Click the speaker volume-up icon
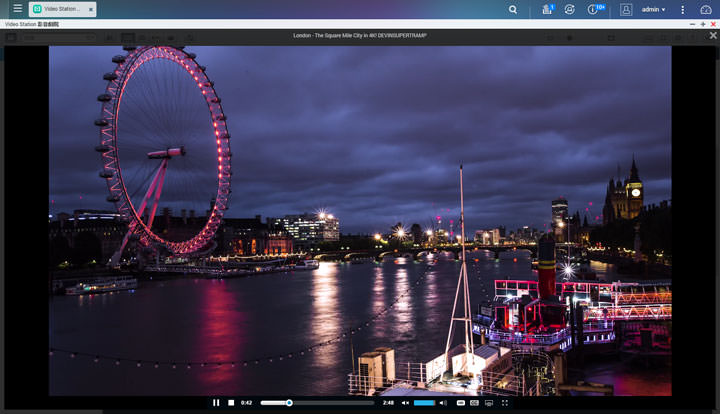 point(443,403)
